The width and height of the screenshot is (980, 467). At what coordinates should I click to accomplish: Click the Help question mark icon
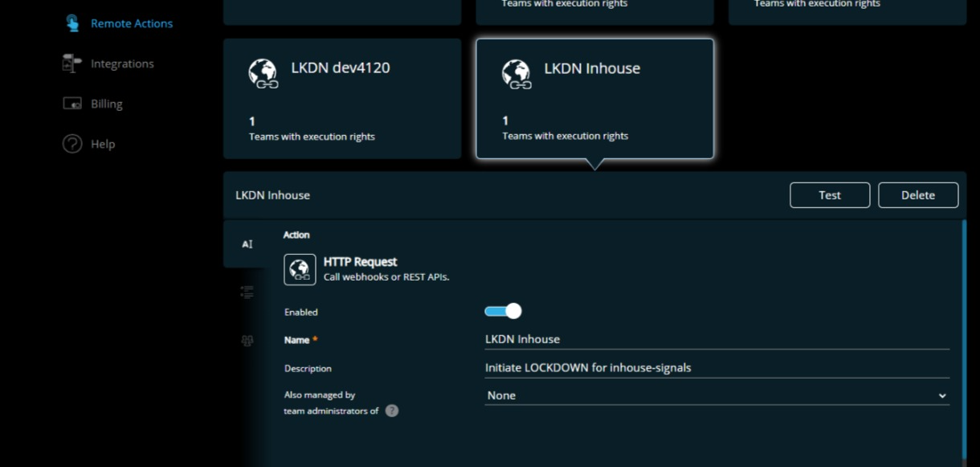[x=71, y=143]
